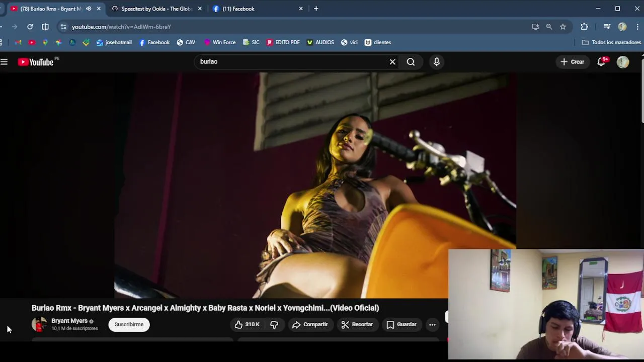The width and height of the screenshot is (644, 362).
Task: Close the Facebook tab
Action: click(x=301, y=9)
